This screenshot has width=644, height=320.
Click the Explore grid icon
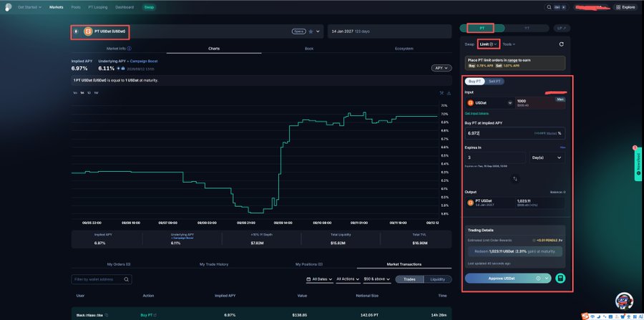618,7
